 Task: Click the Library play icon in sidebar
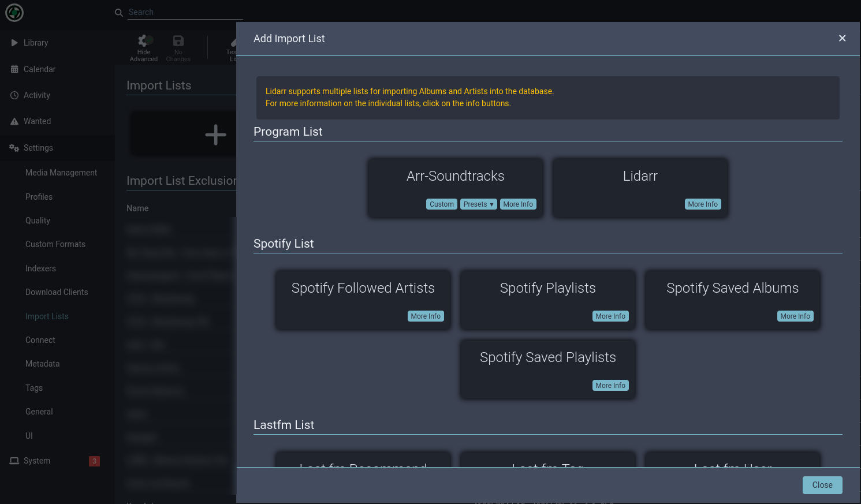(14, 43)
